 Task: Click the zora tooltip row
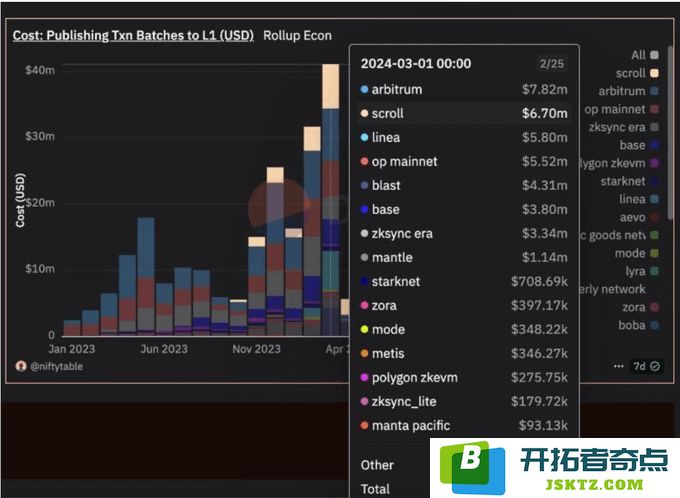pos(464,305)
